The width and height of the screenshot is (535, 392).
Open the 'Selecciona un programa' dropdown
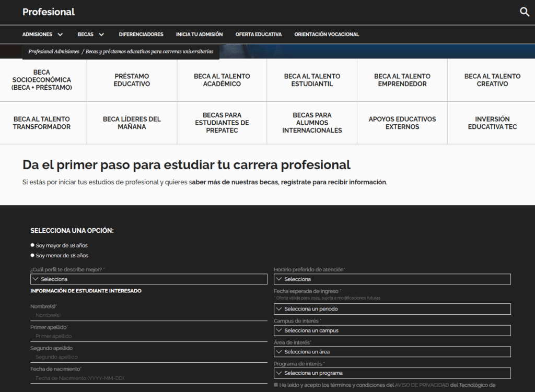click(392, 373)
